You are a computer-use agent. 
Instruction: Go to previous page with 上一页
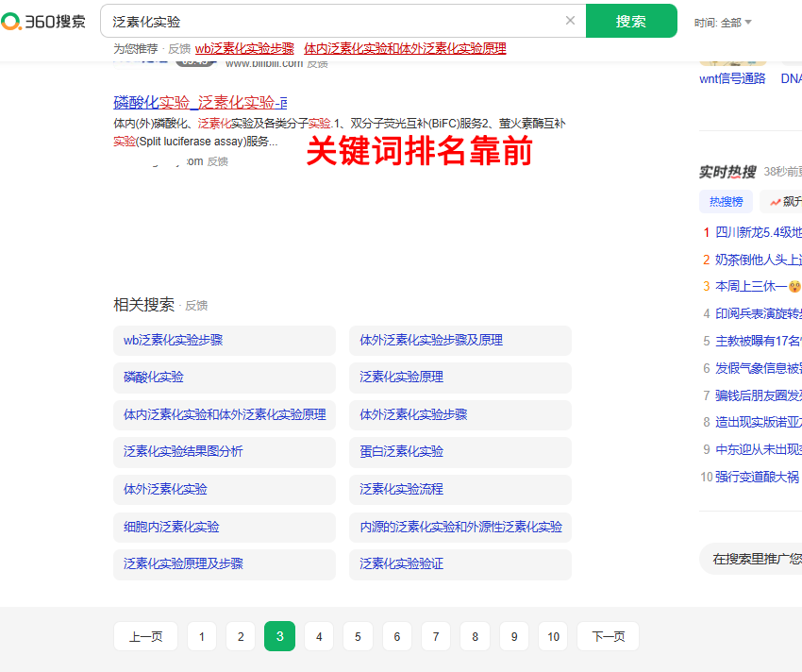tap(145, 637)
